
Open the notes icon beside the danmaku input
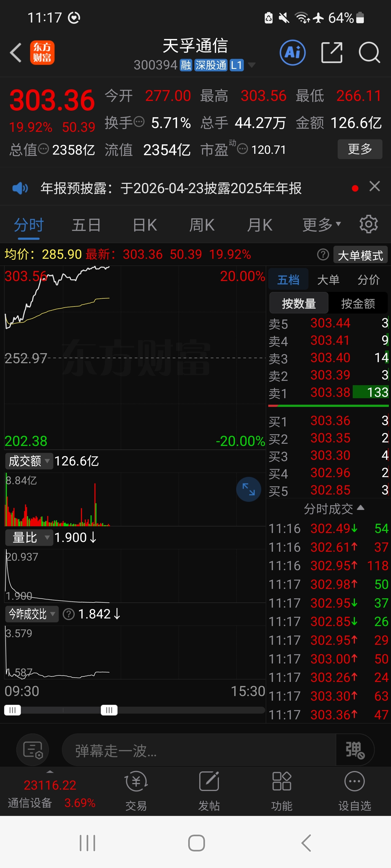(33, 750)
